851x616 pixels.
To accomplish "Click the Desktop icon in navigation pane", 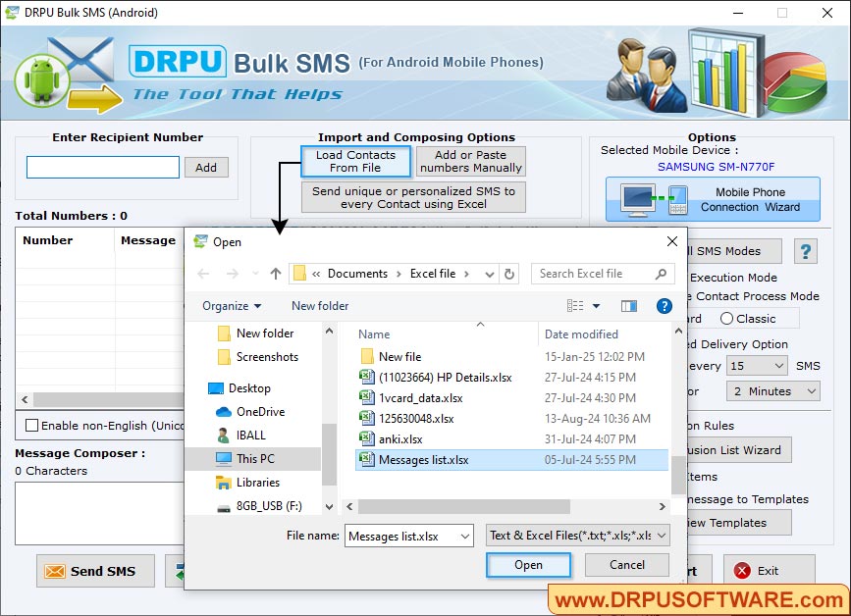I will point(216,388).
